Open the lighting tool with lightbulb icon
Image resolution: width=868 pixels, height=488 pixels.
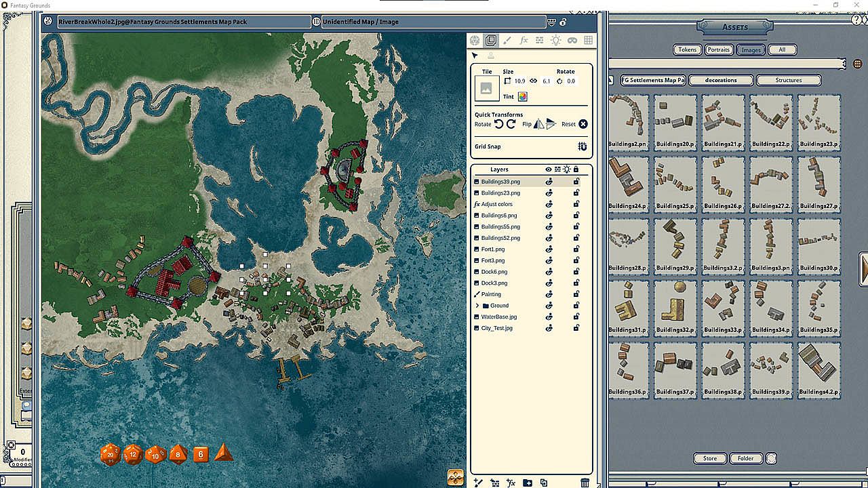[555, 41]
